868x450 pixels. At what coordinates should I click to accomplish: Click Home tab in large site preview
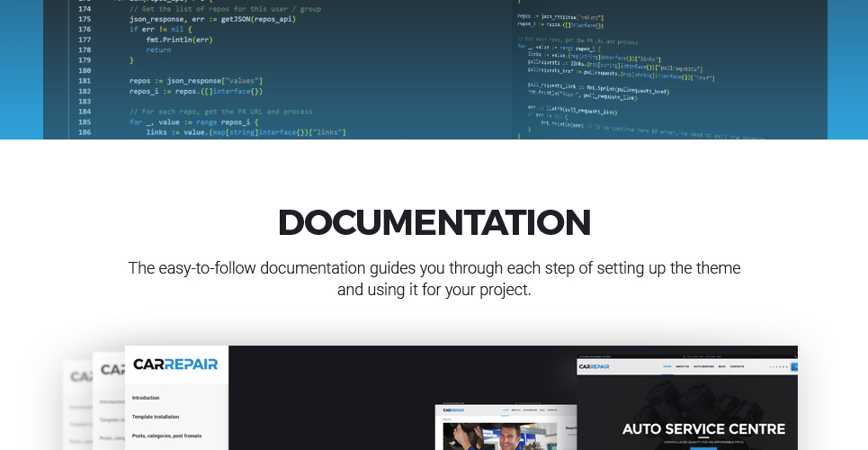[667, 366]
